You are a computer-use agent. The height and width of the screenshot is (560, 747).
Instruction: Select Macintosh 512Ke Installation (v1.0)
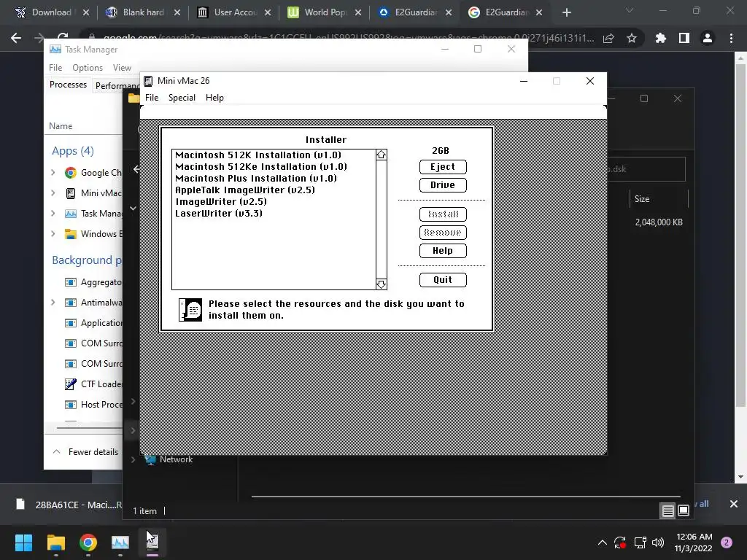tap(261, 167)
